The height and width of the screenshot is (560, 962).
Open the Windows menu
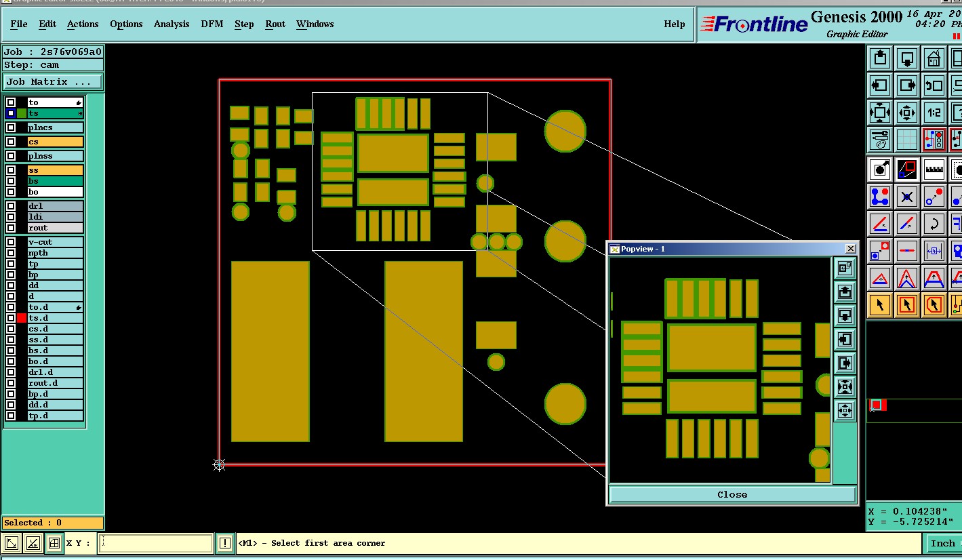point(315,24)
